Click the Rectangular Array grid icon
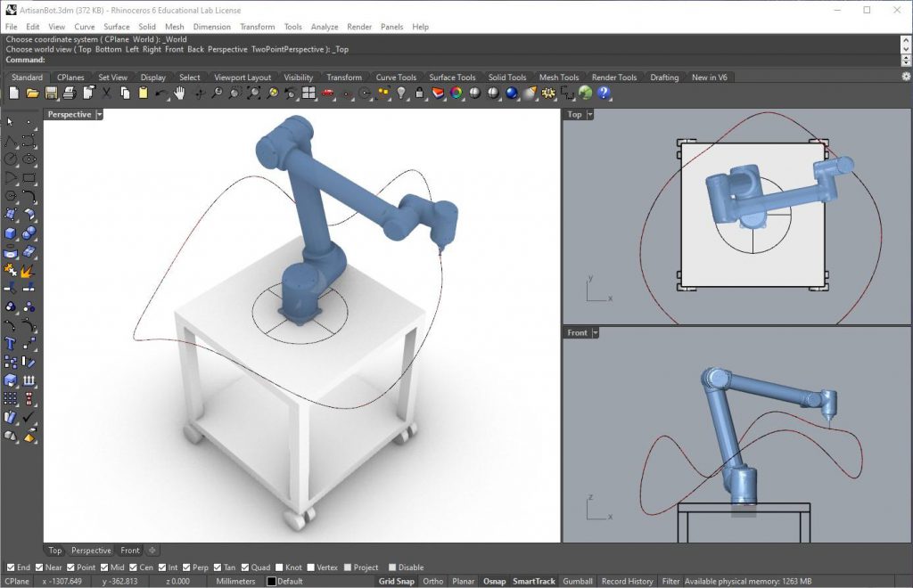The image size is (913, 588). [x=10, y=398]
